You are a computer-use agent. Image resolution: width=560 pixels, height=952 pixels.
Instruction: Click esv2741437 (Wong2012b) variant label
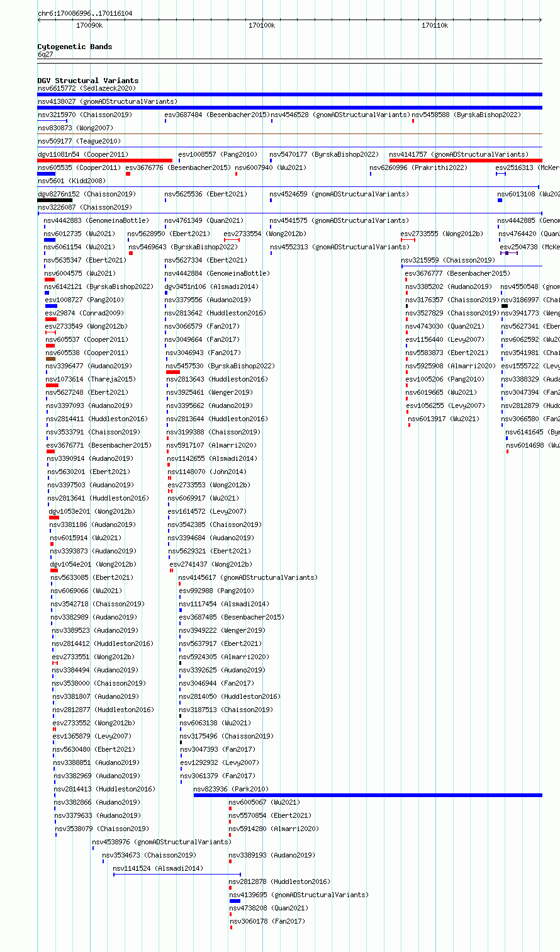(211, 565)
